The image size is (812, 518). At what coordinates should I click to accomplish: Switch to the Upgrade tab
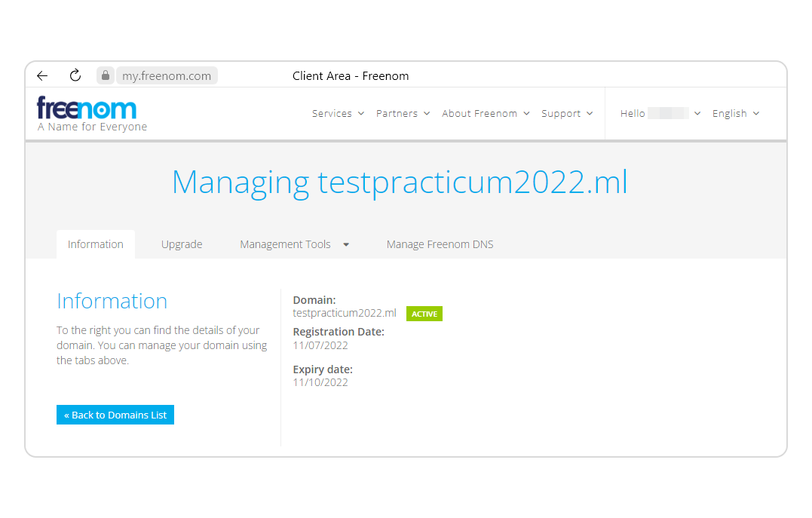pos(182,244)
